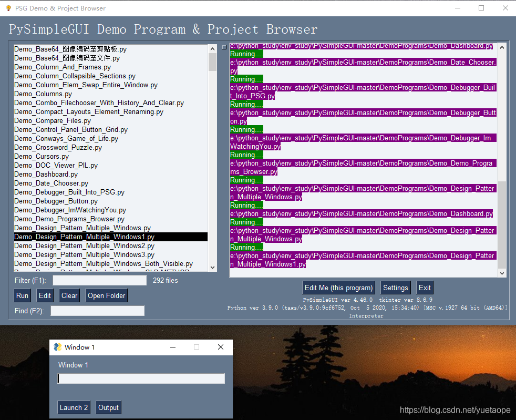The width and height of the screenshot is (516, 420).
Task: Focus the Filter (F1) input field
Action: (100, 281)
